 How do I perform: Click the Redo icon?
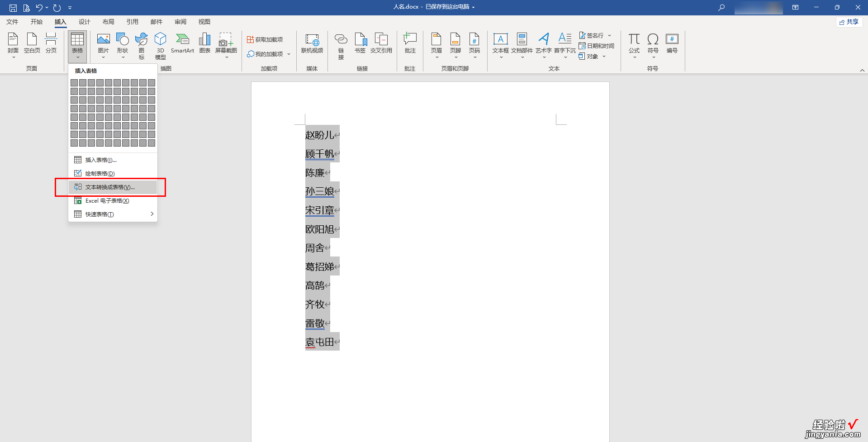click(x=57, y=8)
